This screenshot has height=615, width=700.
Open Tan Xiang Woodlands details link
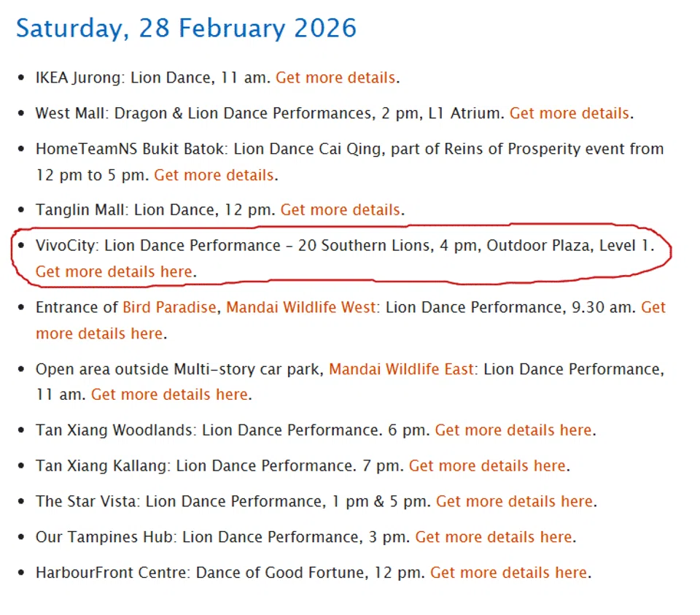(x=513, y=430)
